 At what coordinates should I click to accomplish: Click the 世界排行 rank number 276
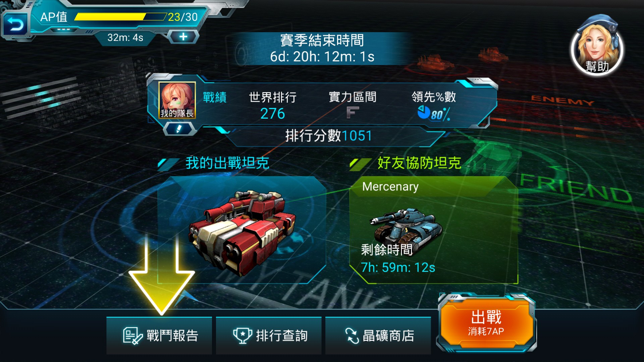[x=272, y=114]
